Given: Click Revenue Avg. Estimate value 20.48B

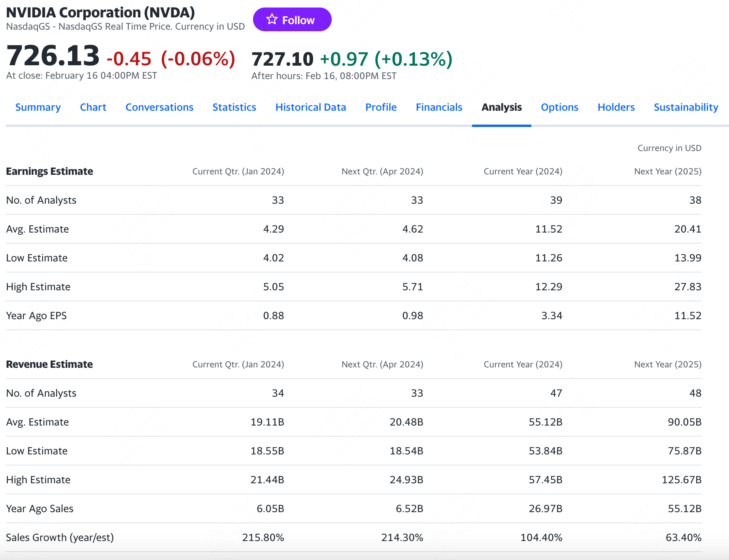Looking at the screenshot, I should pyautogui.click(x=406, y=422).
